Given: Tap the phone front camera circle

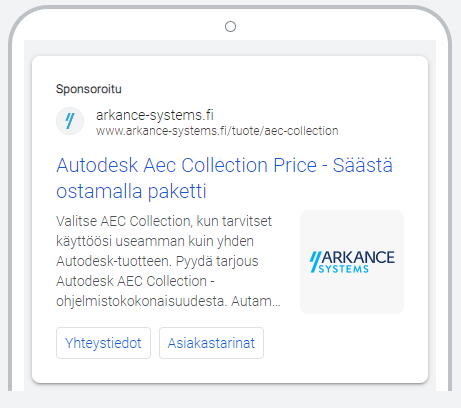Looking at the screenshot, I should pyautogui.click(x=230, y=26).
